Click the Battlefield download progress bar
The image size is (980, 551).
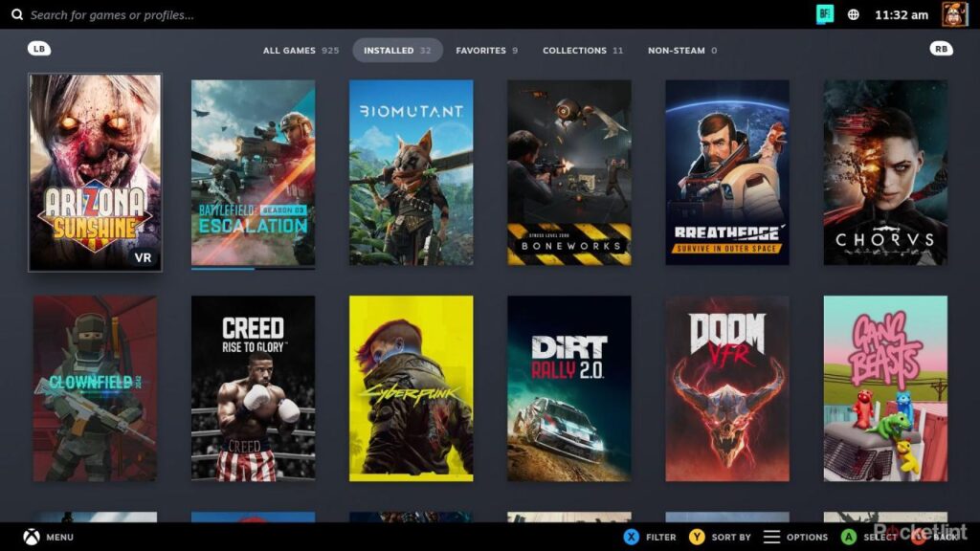click(x=253, y=269)
